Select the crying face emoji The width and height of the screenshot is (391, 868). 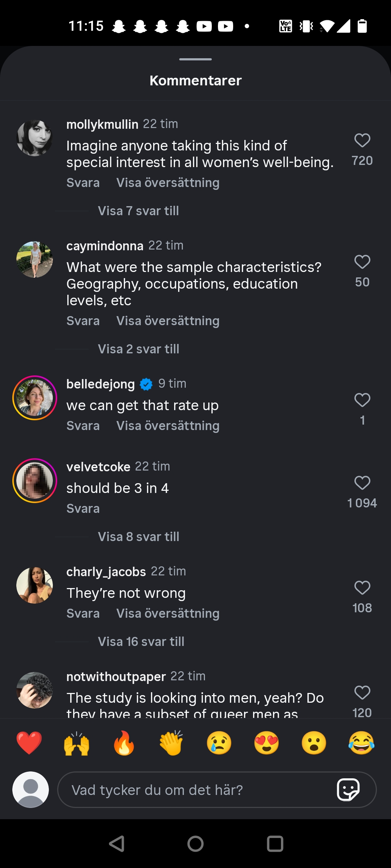pos(219,743)
